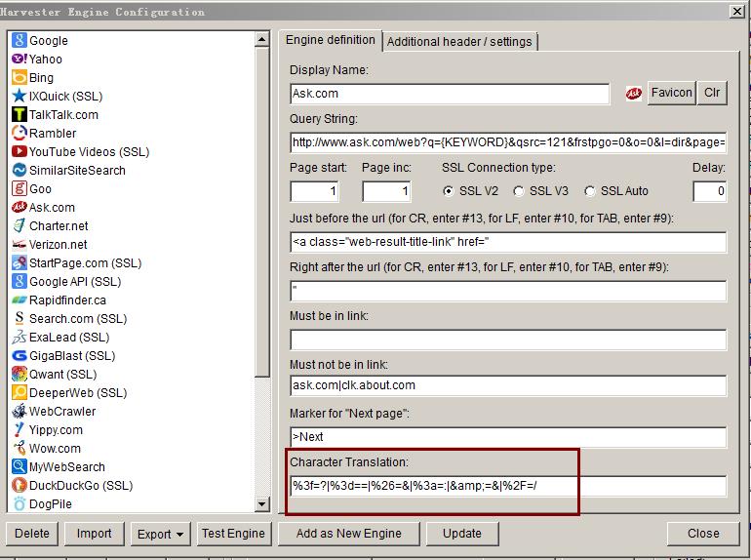Close the Harvester Engine Configuration window
751x560 pixels.
[736, 11]
